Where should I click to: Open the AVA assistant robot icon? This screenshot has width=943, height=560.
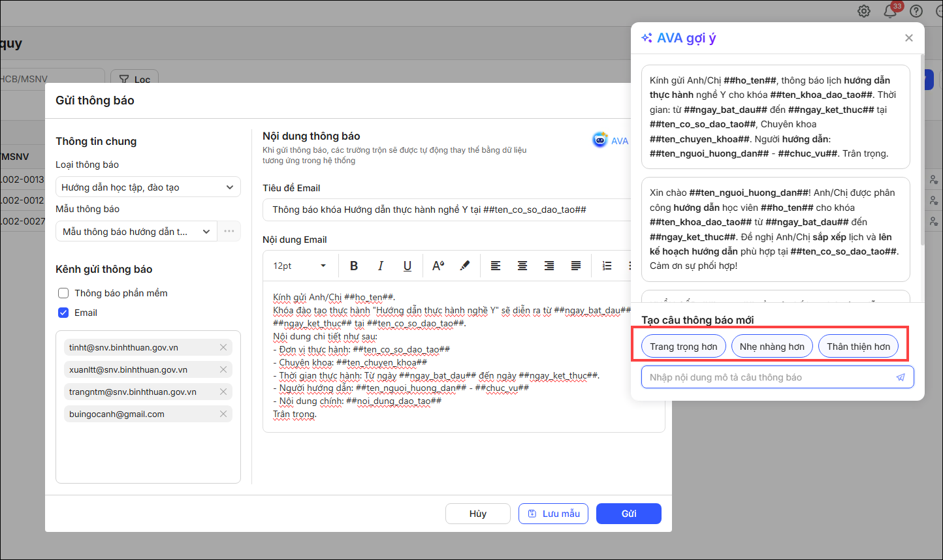click(x=600, y=140)
